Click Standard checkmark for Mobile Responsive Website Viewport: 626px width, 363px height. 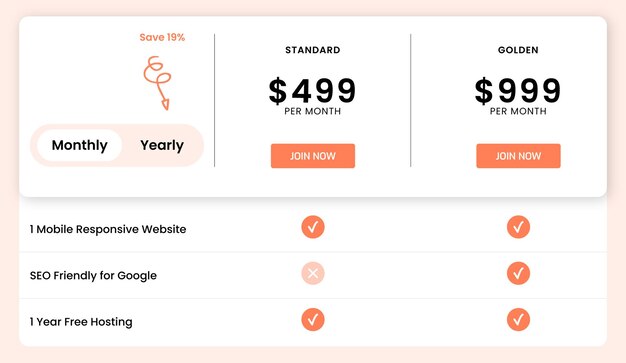[313, 227]
